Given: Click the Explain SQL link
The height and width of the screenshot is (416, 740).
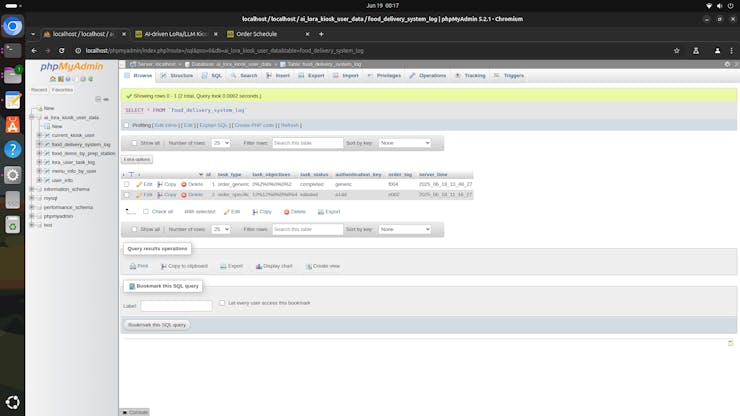Looking at the screenshot, I should [213, 125].
